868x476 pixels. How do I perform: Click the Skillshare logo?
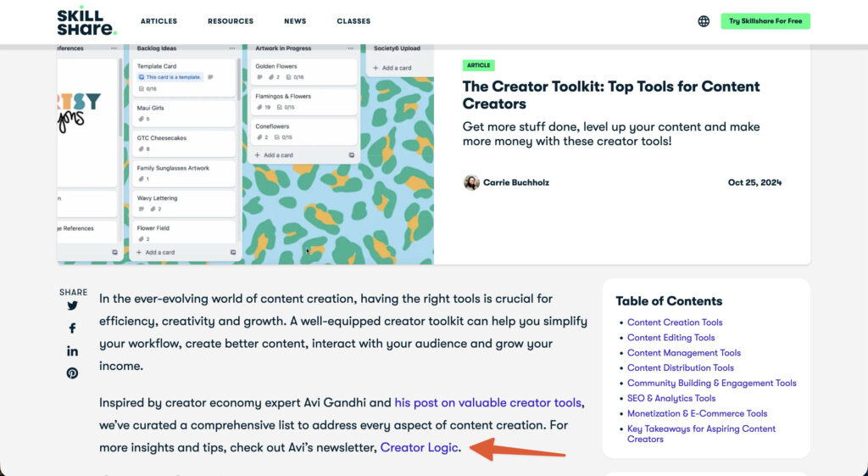86,21
